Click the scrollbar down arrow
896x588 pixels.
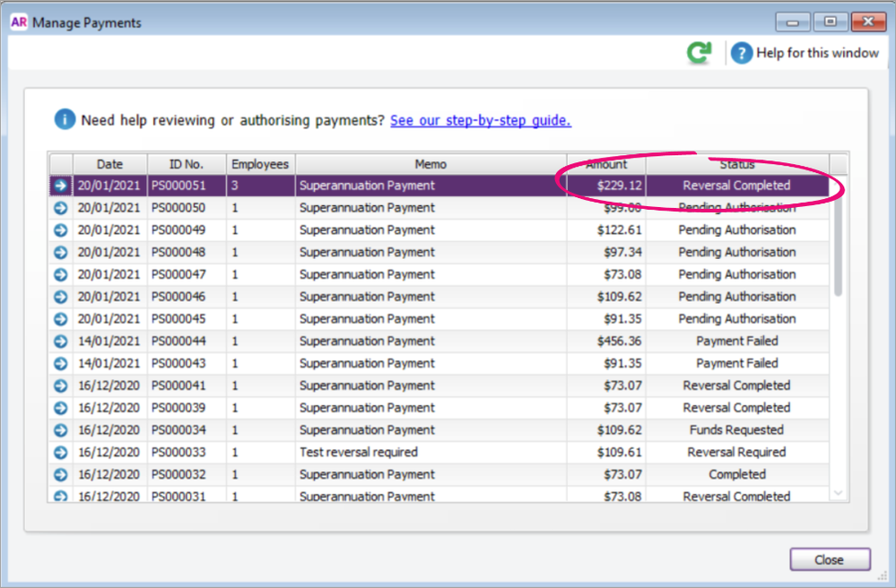(x=839, y=493)
